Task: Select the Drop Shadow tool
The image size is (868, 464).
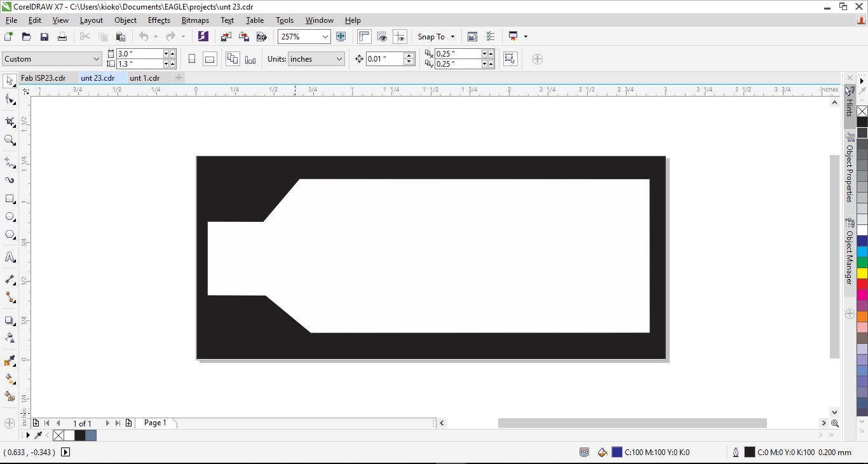Action: click(x=10, y=320)
